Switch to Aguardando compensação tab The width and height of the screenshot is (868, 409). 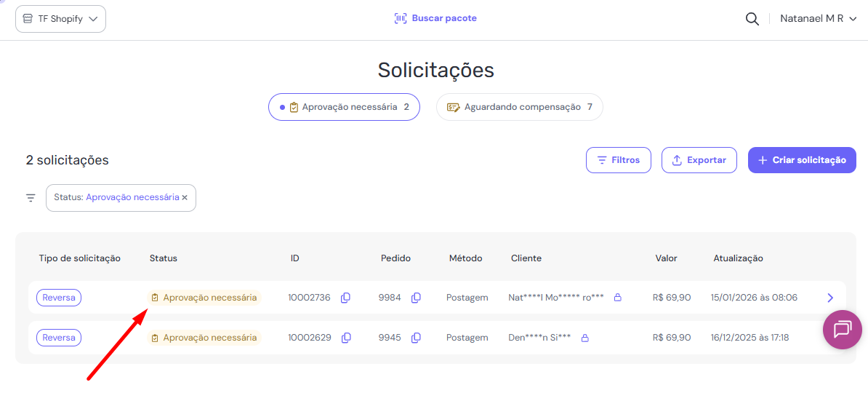(519, 107)
